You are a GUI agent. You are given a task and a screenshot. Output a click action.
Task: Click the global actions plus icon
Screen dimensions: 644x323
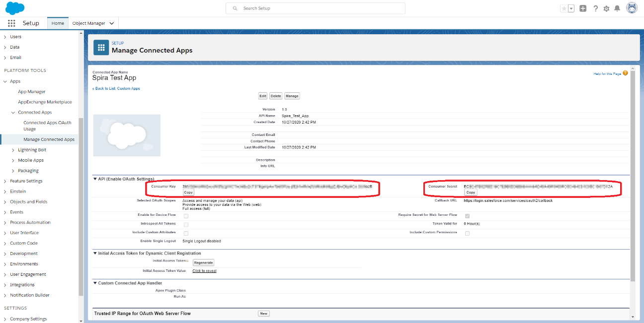coord(583,8)
